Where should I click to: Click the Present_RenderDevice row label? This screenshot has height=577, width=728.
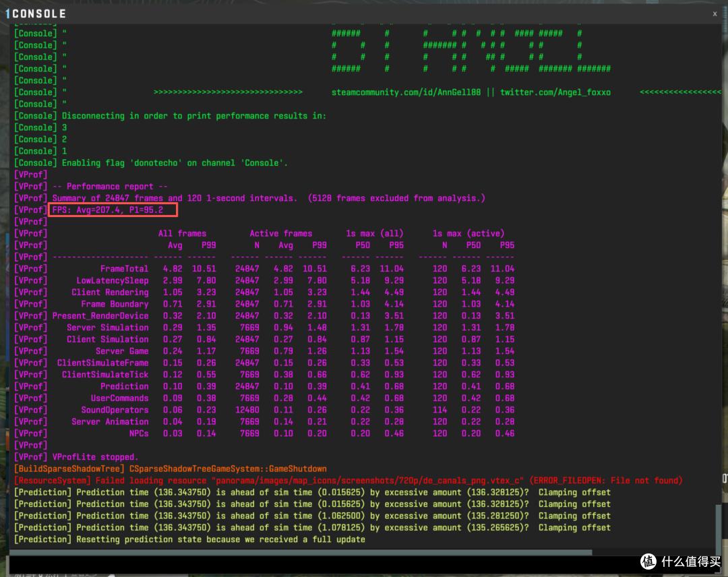[x=100, y=315]
